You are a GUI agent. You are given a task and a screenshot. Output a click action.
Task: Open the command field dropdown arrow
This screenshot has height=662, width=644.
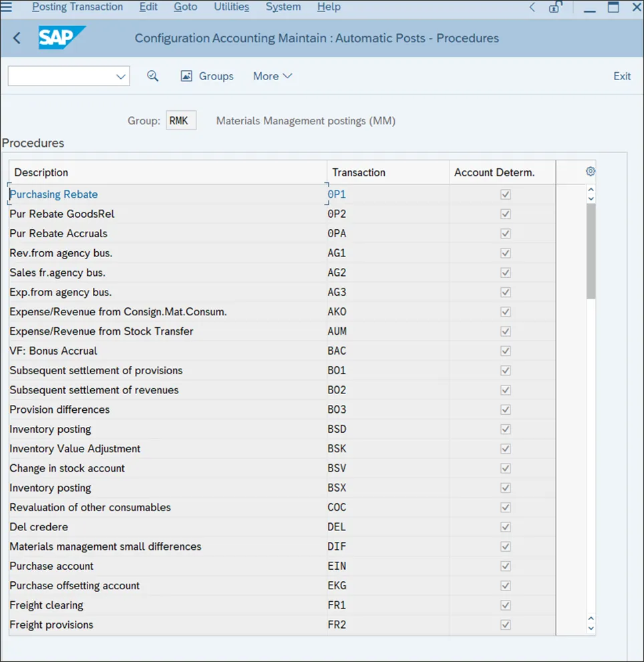pyautogui.click(x=121, y=76)
